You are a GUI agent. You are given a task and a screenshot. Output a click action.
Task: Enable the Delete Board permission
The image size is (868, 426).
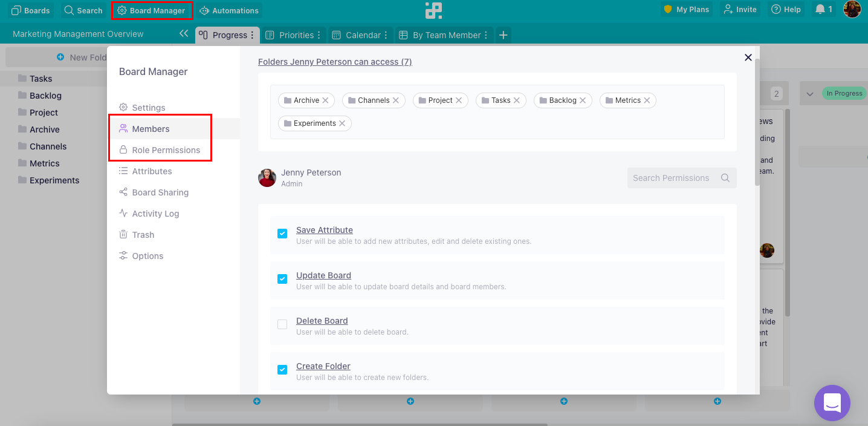[282, 324]
